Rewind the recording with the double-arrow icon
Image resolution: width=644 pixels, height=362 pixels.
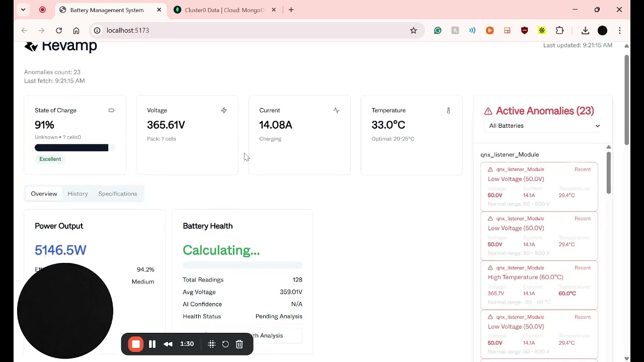(168, 344)
